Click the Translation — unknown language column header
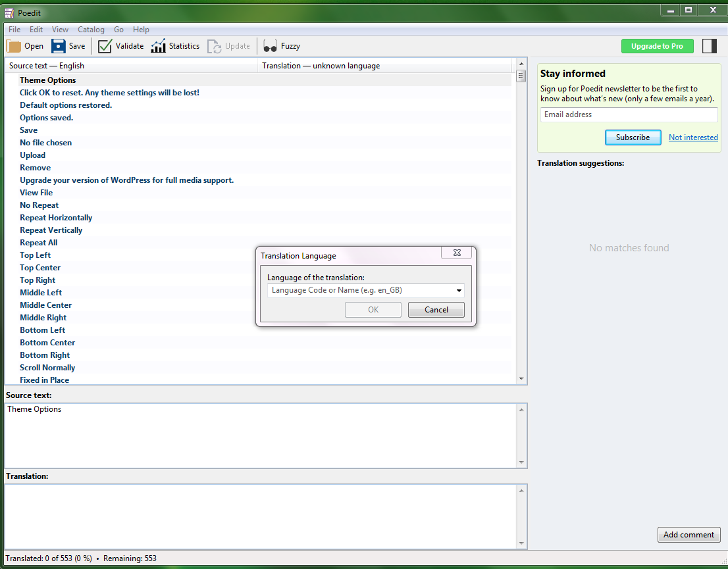The height and width of the screenshot is (569, 728). (x=384, y=66)
